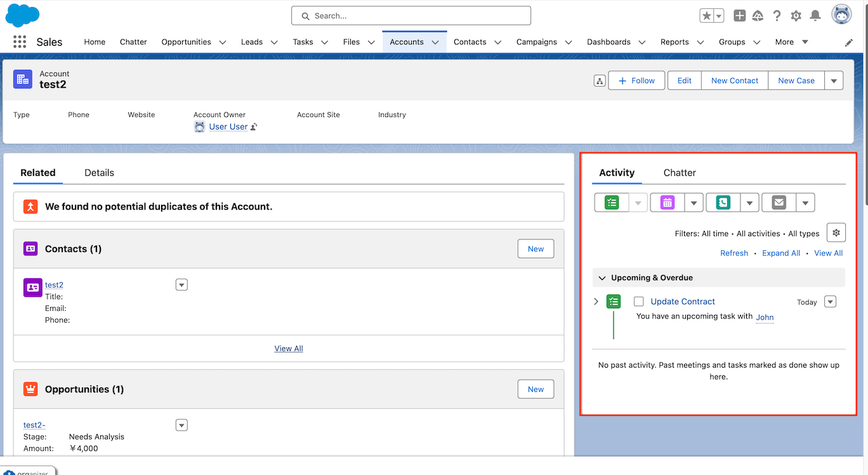Open the Guidance Center icon beside the plus
868x475 pixels.
(x=758, y=16)
